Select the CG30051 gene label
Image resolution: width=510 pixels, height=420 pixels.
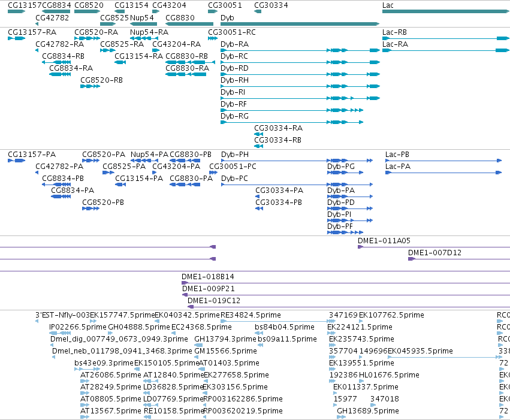coord(225,5)
